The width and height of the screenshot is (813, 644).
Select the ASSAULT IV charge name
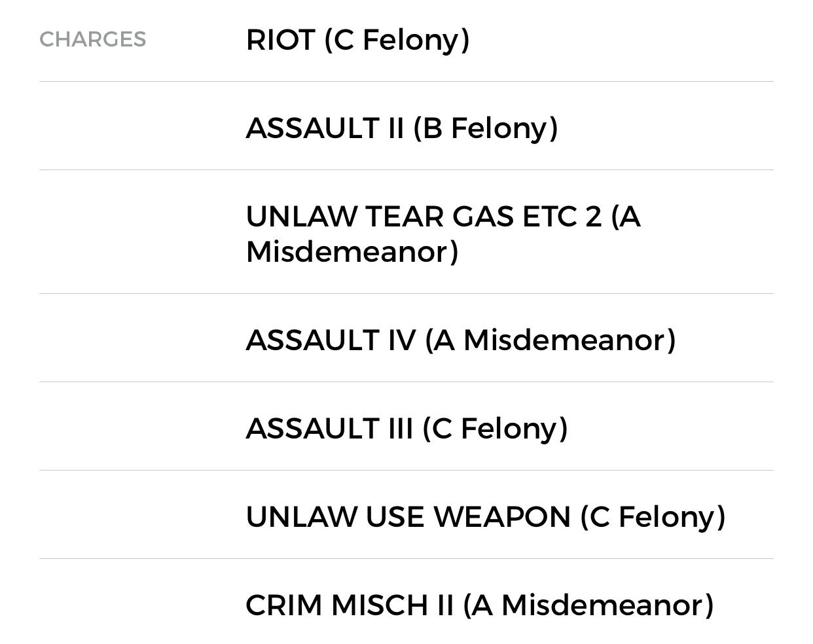331,340
